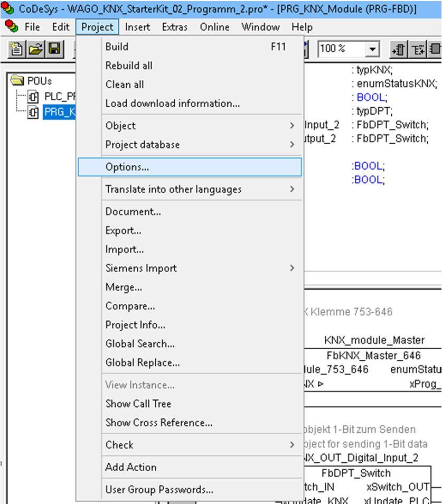The width and height of the screenshot is (442, 504).
Task: Choose Compare... menu entry
Action: (x=190, y=306)
